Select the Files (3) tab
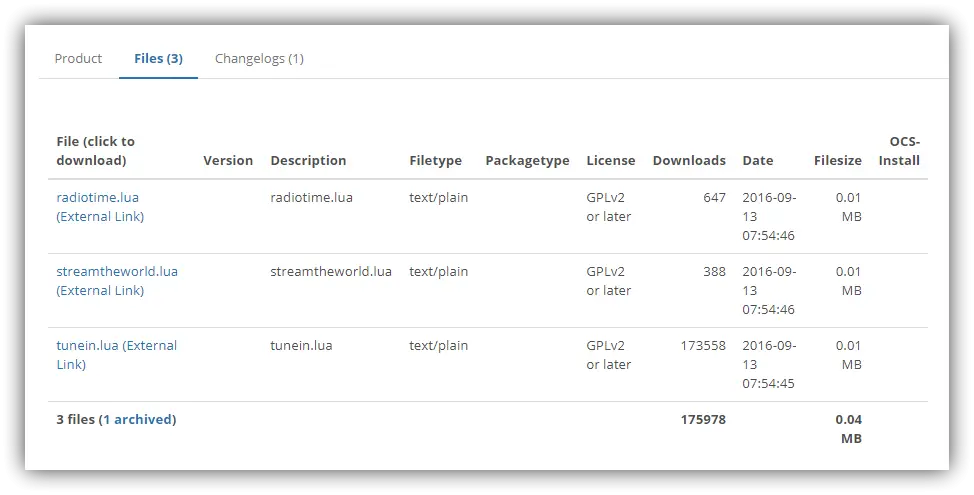Screen dimensions: 974x495 [158, 58]
